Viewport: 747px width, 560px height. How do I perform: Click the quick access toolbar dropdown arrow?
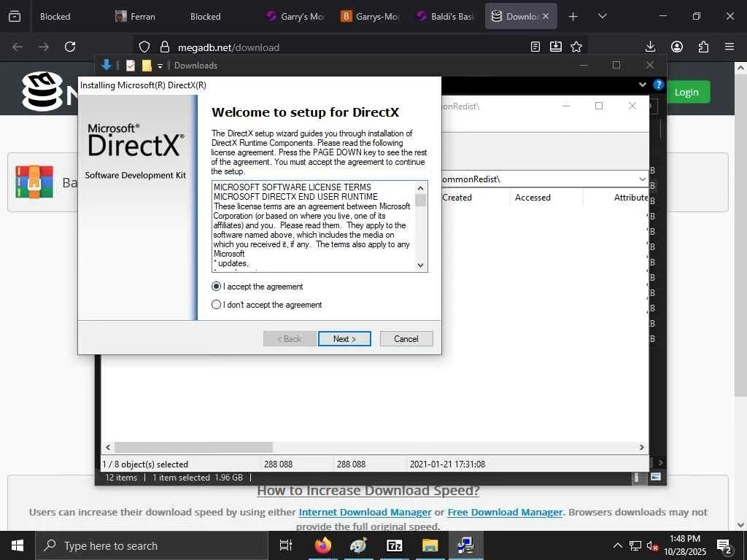click(x=160, y=66)
